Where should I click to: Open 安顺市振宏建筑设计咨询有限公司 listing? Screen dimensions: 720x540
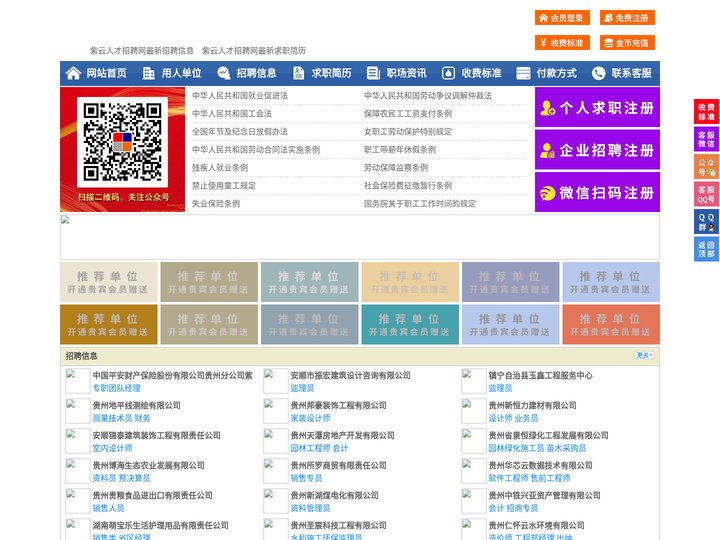coord(350,375)
